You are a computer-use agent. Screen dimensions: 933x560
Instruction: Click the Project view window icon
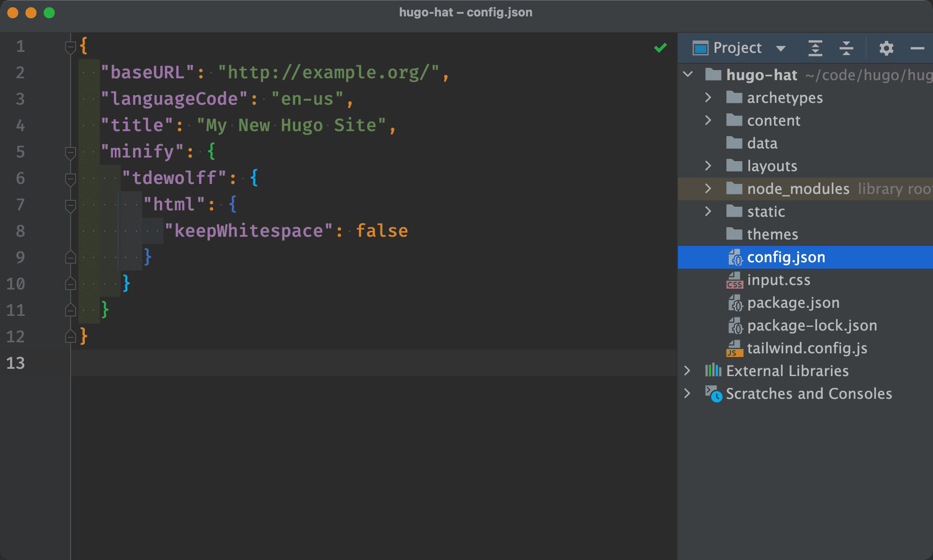click(x=700, y=48)
